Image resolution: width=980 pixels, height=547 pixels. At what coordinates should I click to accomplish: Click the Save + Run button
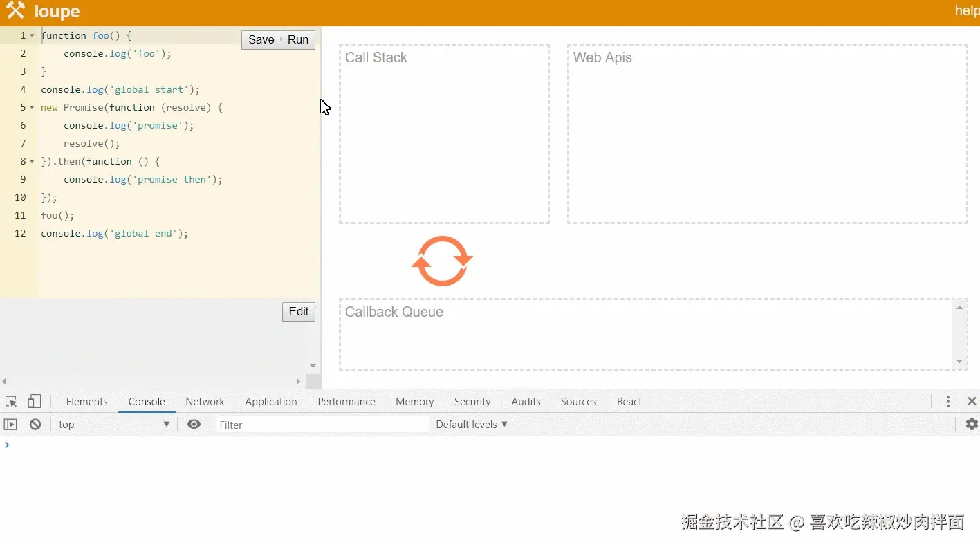tap(278, 40)
